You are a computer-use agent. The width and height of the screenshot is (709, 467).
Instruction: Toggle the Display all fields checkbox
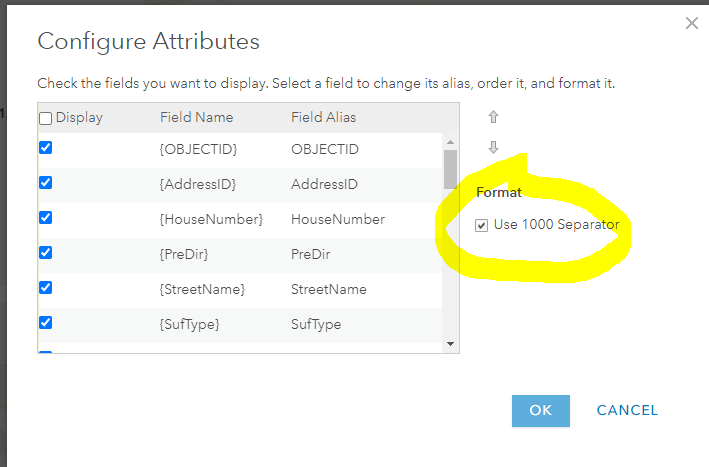45,118
